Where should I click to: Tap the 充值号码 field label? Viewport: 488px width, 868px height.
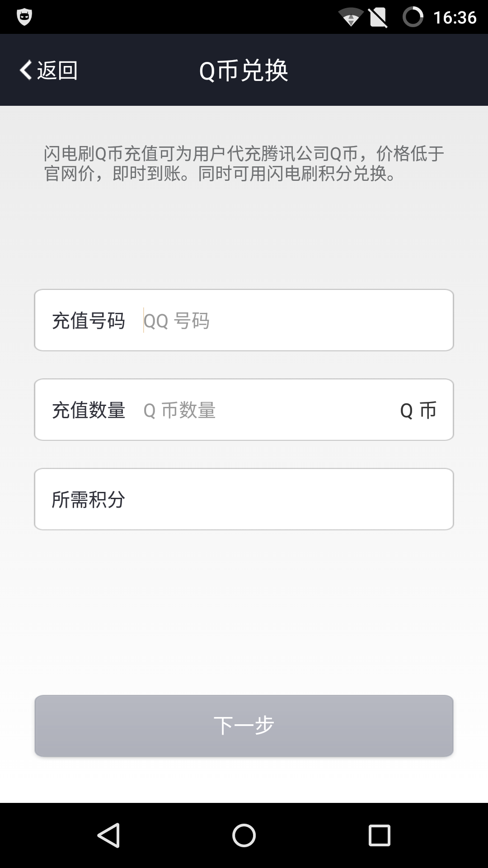(89, 321)
